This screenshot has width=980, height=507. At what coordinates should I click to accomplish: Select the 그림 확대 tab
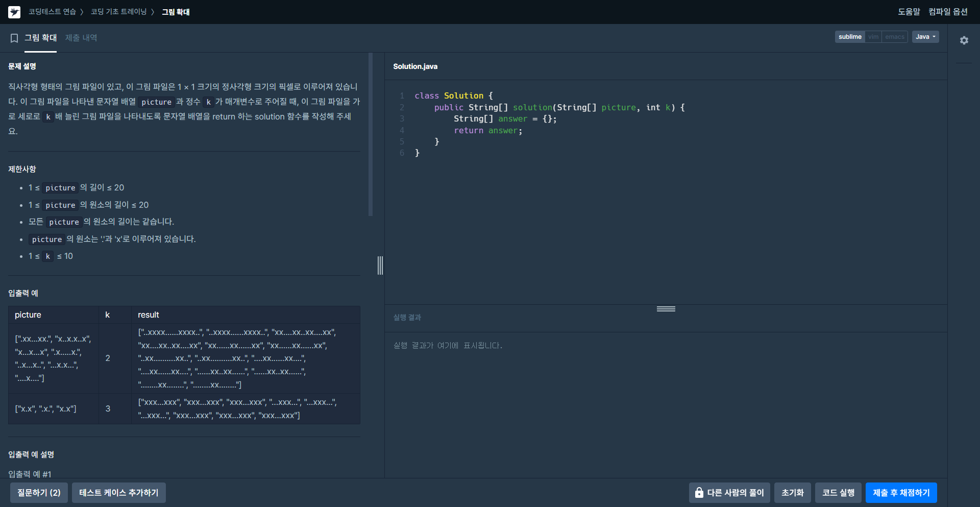click(41, 38)
